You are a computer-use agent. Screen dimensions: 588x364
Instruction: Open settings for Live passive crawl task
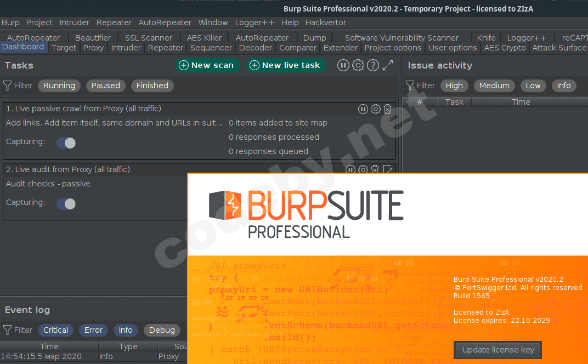point(375,109)
